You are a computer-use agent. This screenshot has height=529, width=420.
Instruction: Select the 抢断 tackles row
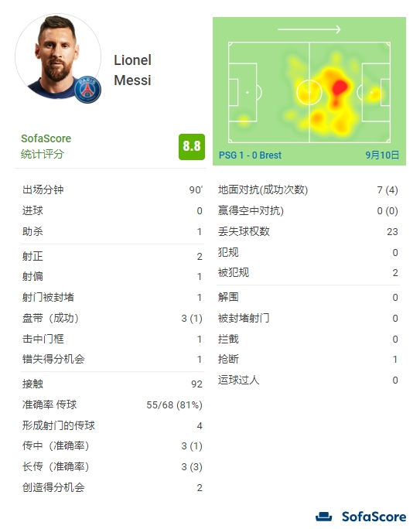pyautogui.click(x=308, y=360)
